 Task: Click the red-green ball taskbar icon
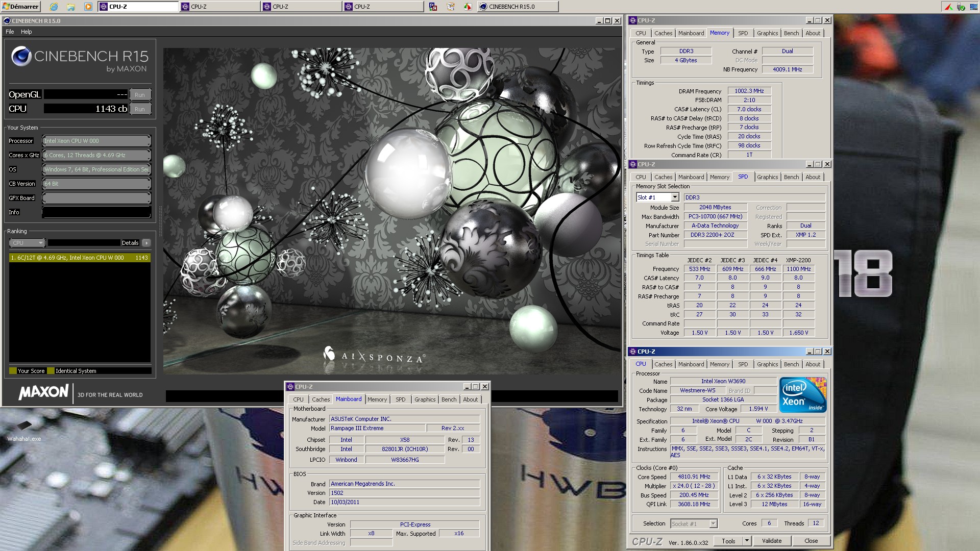[x=468, y=7]
